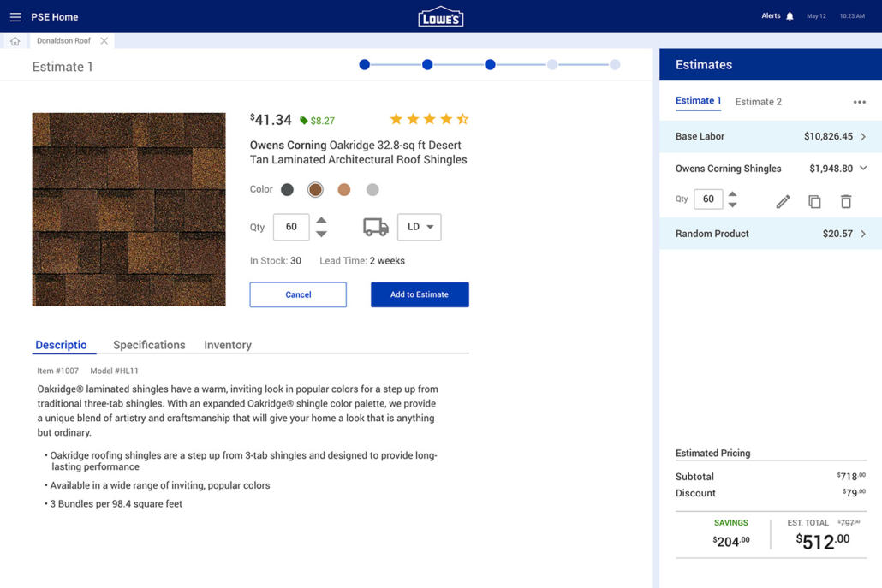Image resolution: width=882 pixels, height=588 pixels.
Task: Click the Lead Time 2 weeks text
Action: [362, 261]
